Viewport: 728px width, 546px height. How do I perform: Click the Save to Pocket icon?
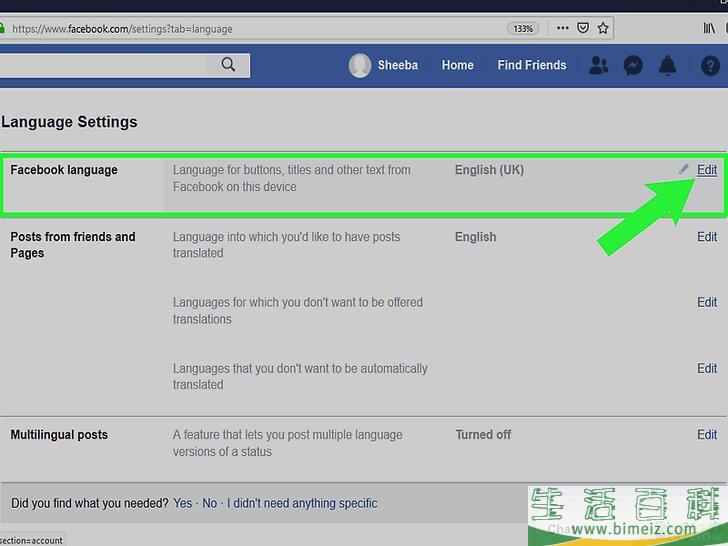(583, 28)
